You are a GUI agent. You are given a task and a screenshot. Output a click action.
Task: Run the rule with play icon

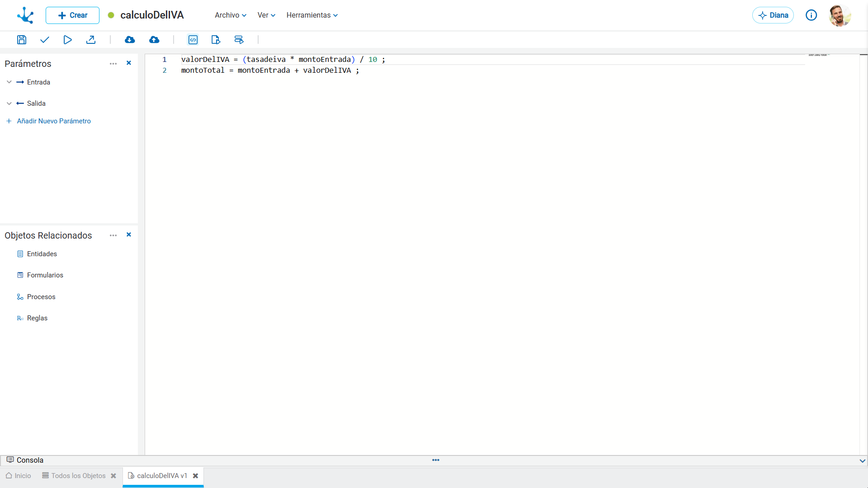[67, 40]
